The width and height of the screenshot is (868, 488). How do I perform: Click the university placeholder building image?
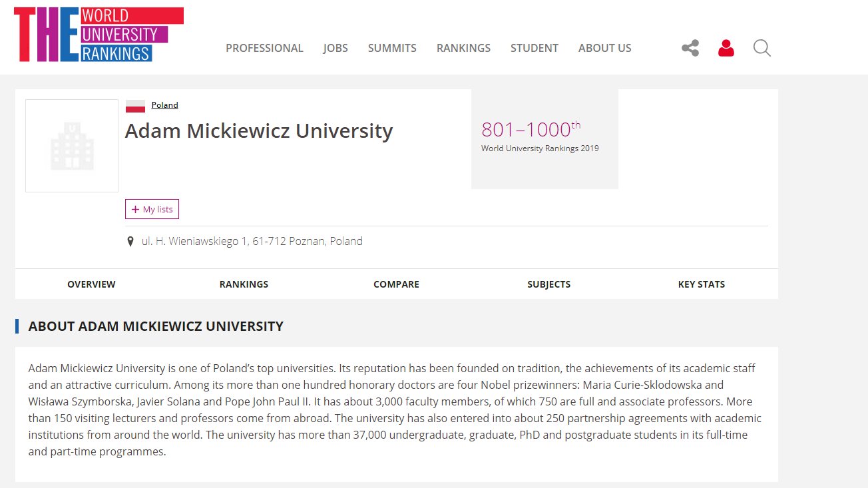pyautogui.click(x=72, y=146)
